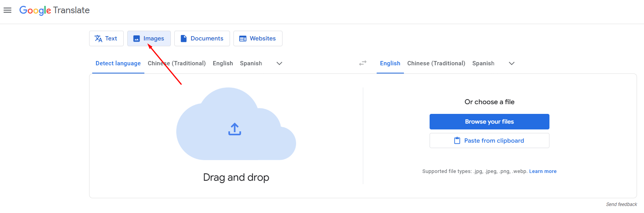Screen dimensions: 644x213
Task: Click the picture icon on Images tab
Action: [137, 38]
